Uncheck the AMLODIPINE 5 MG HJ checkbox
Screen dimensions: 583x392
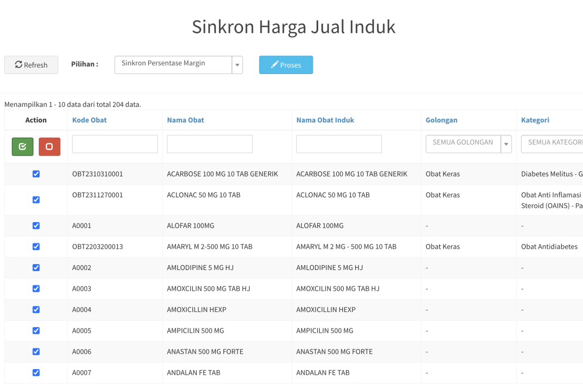click(x=36, y=267)
